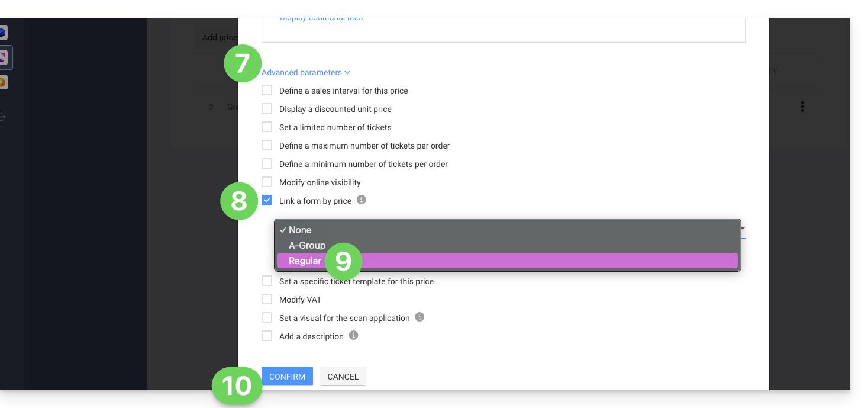The width and height of the screenshot is (868, 408).
Task: Pick the None option in form list
Action: pyautogui.click(x=300, y=230)
